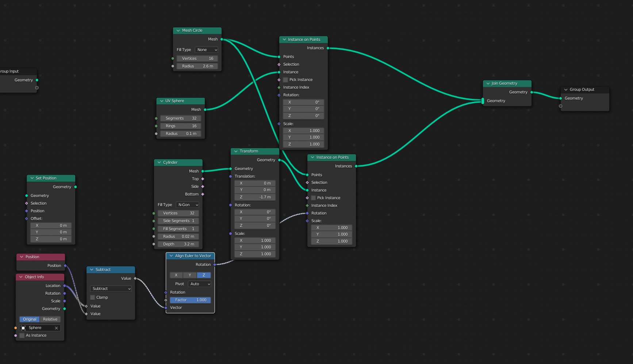Click the Group Input Geometry output socket

[37, 80]
